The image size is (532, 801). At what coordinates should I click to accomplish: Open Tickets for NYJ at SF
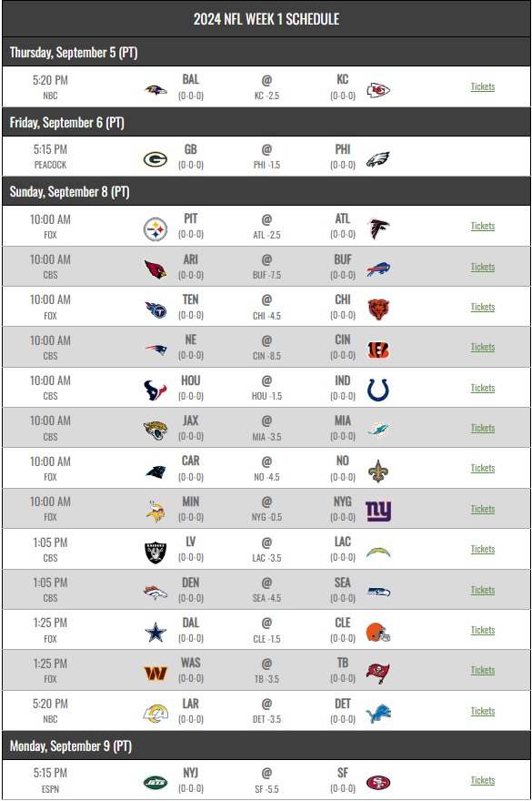click(483, 780)
